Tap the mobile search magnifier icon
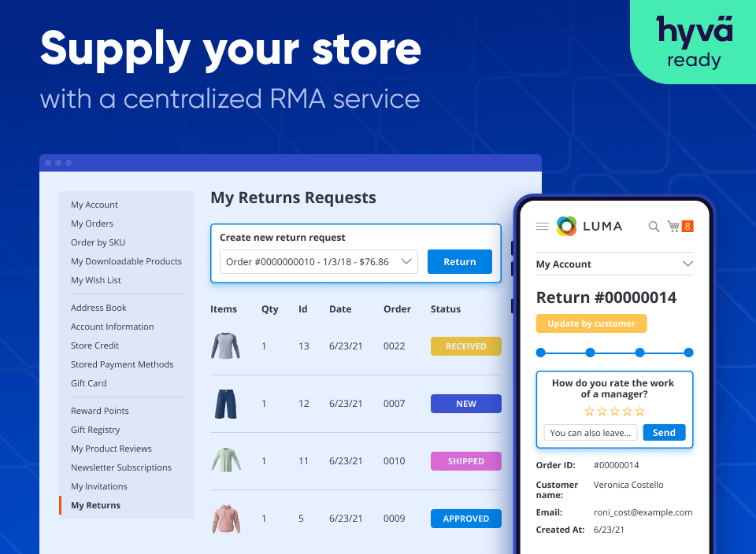The height and width of the screenshot is (554, 756). (654, 227)
